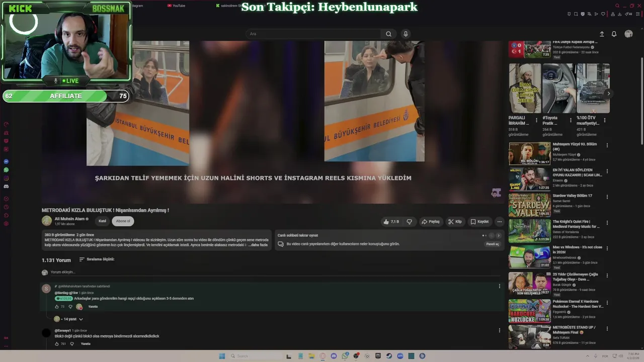Click Abone ol subscribe button
Image resolution: width=644 pixels, height=362 pixels.
(x=123, y=221)
